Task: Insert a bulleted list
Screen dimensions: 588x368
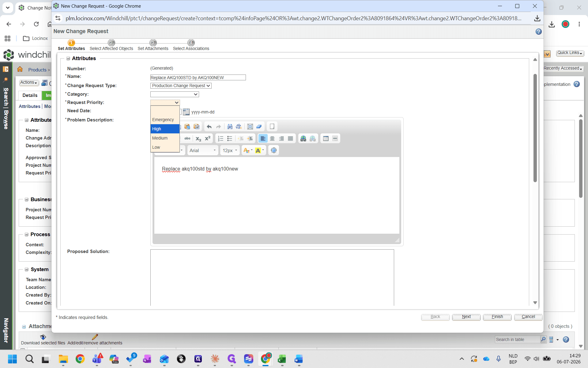Action: (x=230, y=139)
